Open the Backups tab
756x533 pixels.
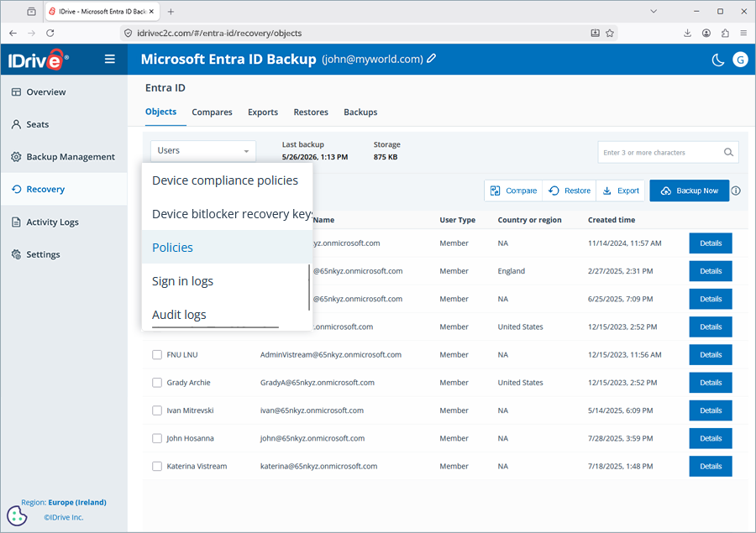pos(360,112)
